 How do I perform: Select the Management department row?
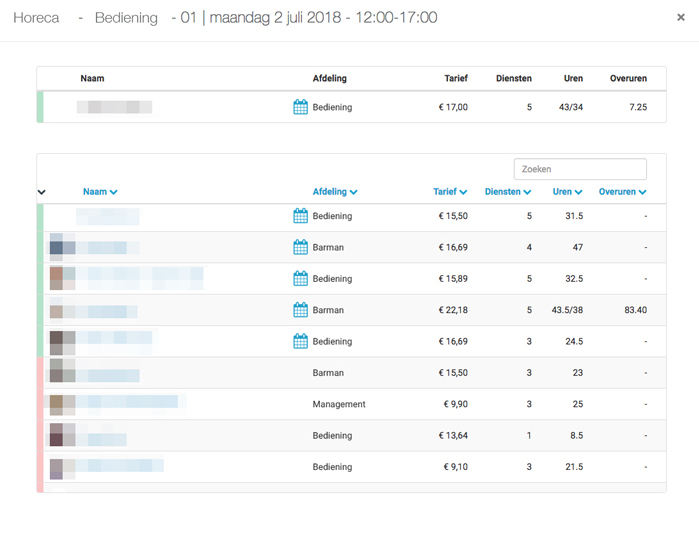339,404
